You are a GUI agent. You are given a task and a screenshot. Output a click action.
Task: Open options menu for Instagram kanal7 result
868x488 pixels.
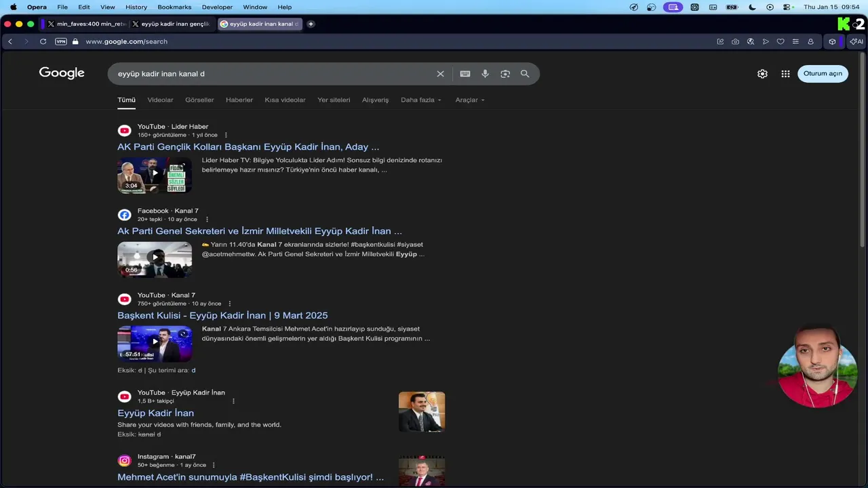coord(214,465)
